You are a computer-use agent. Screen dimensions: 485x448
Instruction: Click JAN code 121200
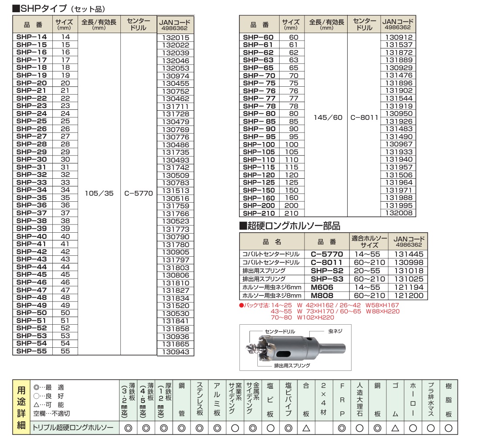click(x=409, y=295)
